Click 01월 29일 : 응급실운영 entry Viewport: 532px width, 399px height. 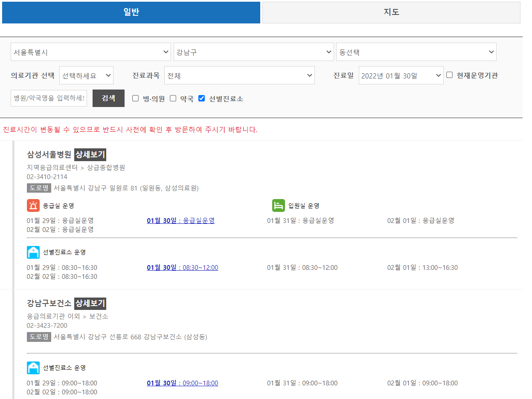pyautogui.click(x=60, y=220)
